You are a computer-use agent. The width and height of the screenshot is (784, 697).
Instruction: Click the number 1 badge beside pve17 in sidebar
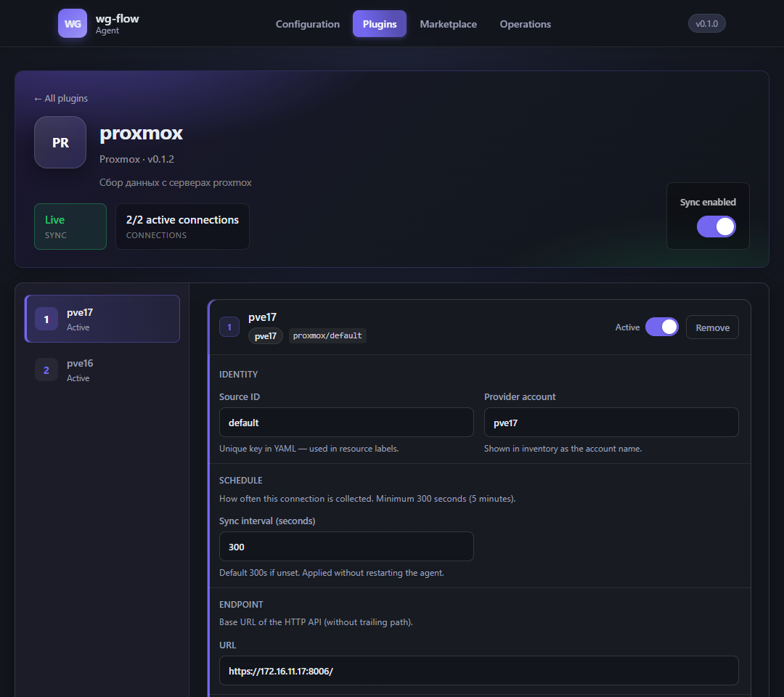(x=46, y=319)
